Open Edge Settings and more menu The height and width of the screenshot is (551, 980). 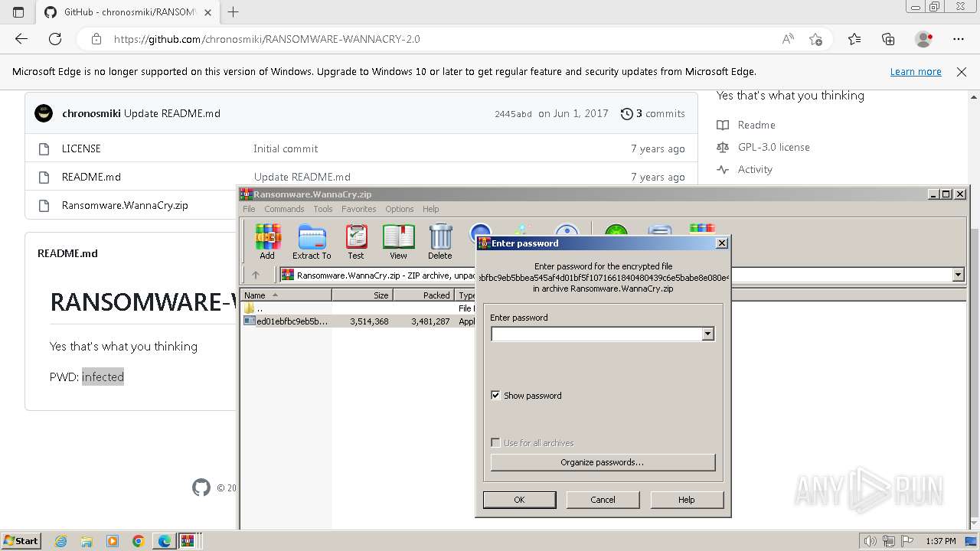pos(958,39)
